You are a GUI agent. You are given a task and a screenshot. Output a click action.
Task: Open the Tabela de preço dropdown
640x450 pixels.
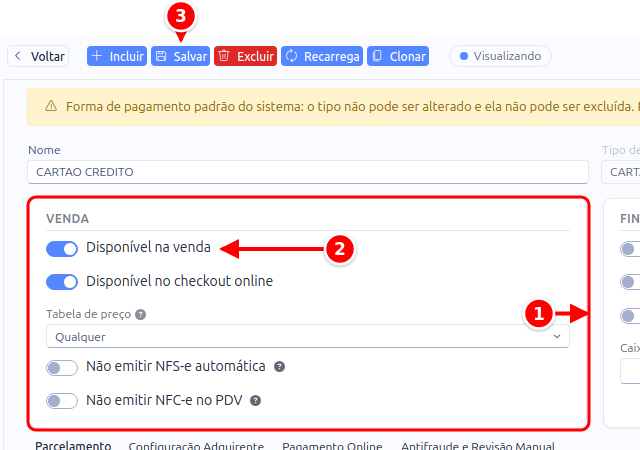click(x=308, y=336)
